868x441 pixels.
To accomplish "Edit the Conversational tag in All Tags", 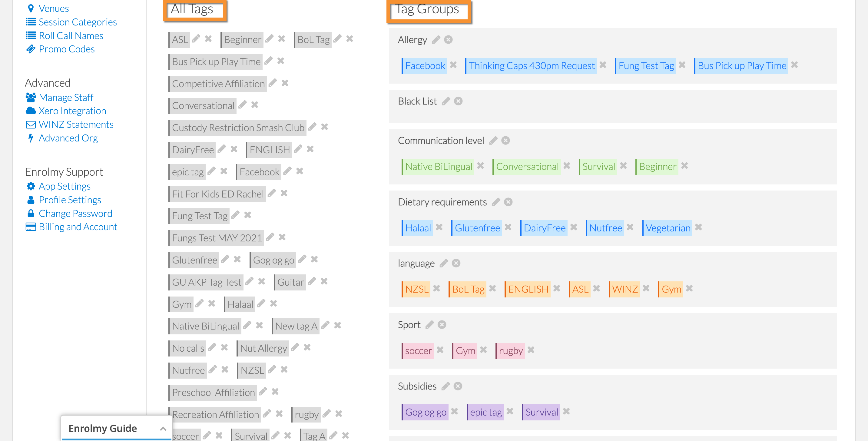I will [242, 105].
